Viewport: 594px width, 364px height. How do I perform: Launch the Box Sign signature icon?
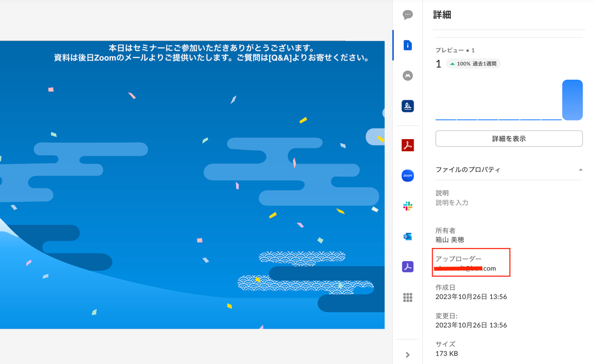tap(408, 106)
